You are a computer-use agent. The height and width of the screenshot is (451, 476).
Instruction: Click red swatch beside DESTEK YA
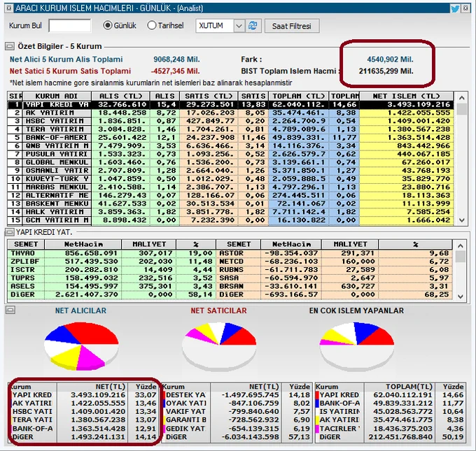(164, 395)
